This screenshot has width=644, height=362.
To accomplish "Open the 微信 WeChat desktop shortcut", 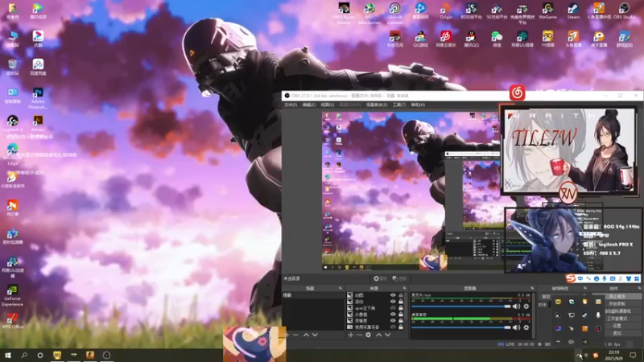I will pyautogui.click(x=497, y=39).
